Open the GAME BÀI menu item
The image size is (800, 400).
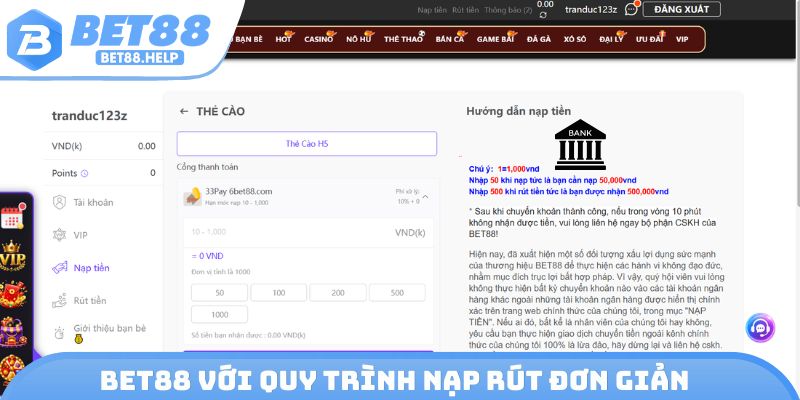[x=495, y=39]
